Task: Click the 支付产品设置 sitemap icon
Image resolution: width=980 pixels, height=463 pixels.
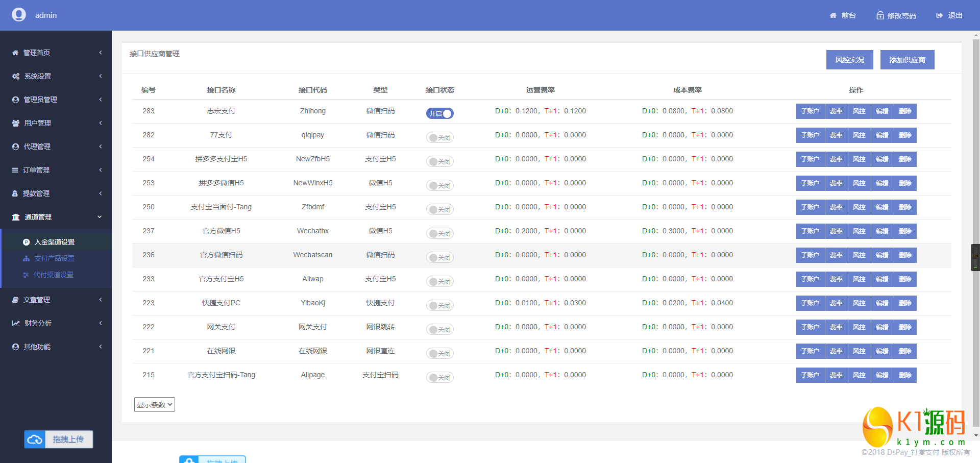Action: tap(26, 258)
